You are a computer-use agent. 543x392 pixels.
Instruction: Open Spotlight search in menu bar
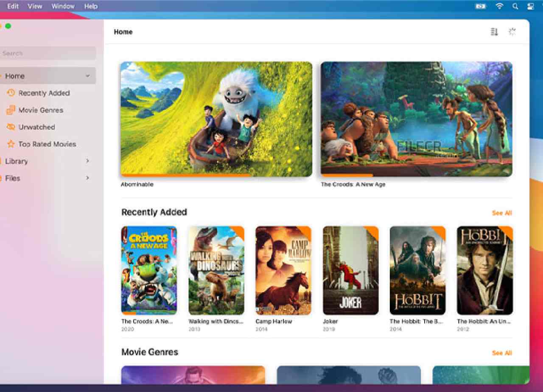(515, 6)
